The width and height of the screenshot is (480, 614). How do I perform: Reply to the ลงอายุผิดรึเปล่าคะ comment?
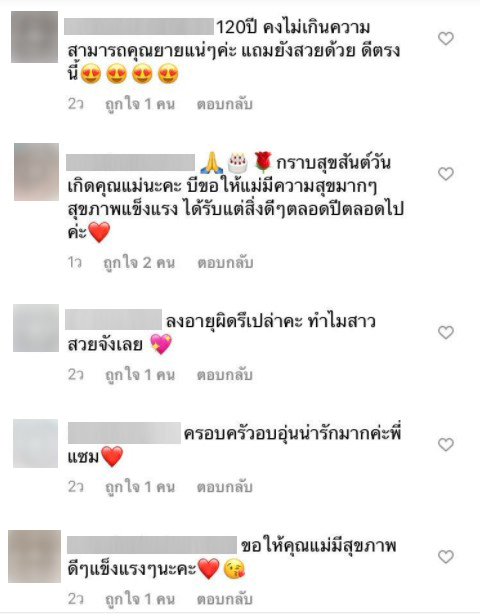pyautogui.click(x=224, y=375)
